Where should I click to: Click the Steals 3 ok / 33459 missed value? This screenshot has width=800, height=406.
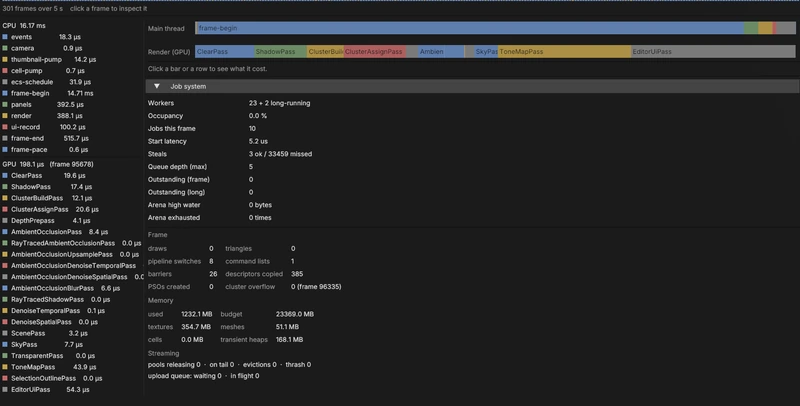(281, 154)
